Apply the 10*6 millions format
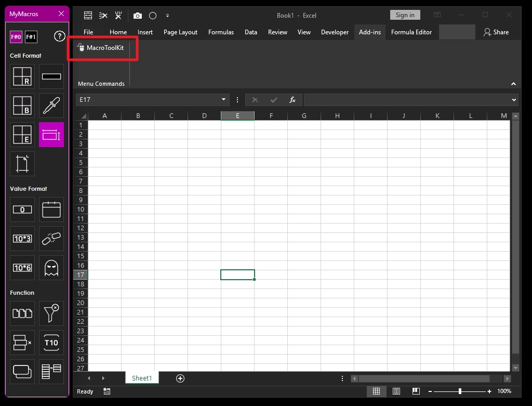 click(22, 268)
